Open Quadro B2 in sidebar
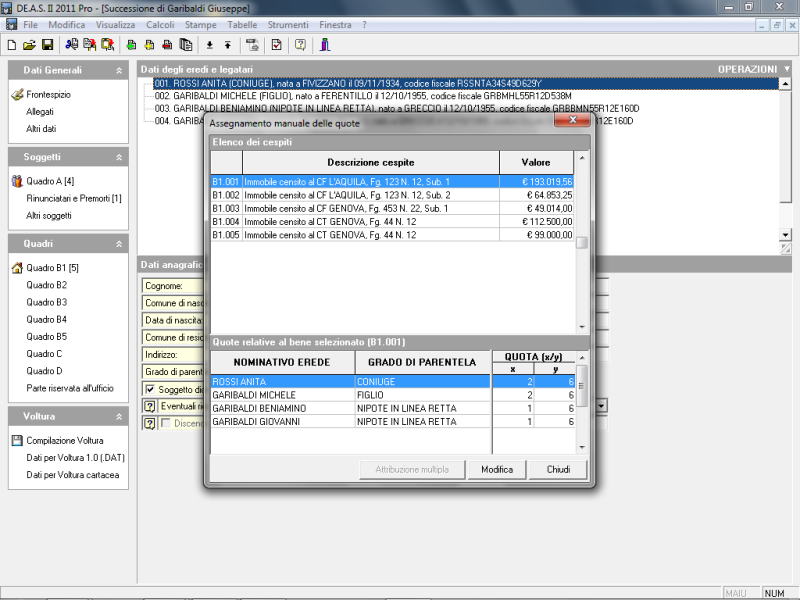Screen dimensions: 800x600 point(46,285)
